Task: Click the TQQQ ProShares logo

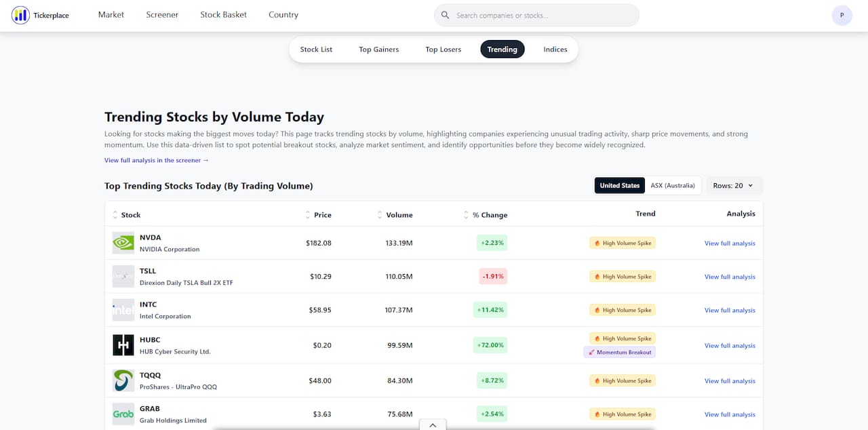Action: pyautogui.click(x=123, y=380)
